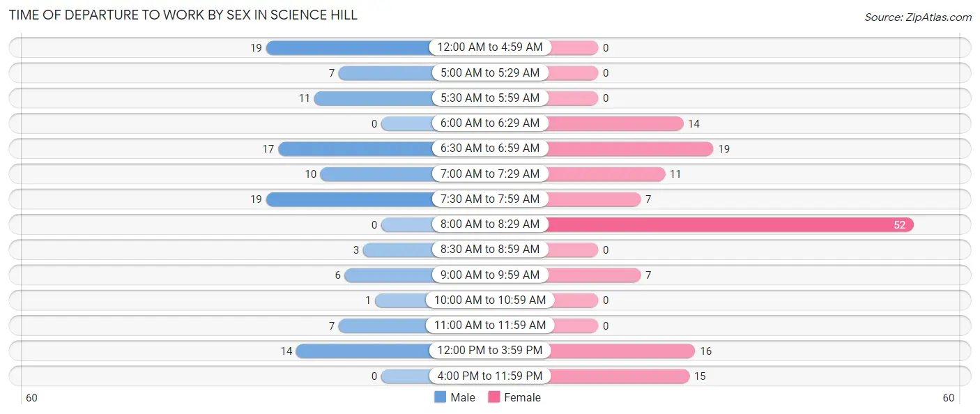Click the 10:00 AM to 10:59 AM label
Screen dimensions: 980x414
(x=490, y=300)
